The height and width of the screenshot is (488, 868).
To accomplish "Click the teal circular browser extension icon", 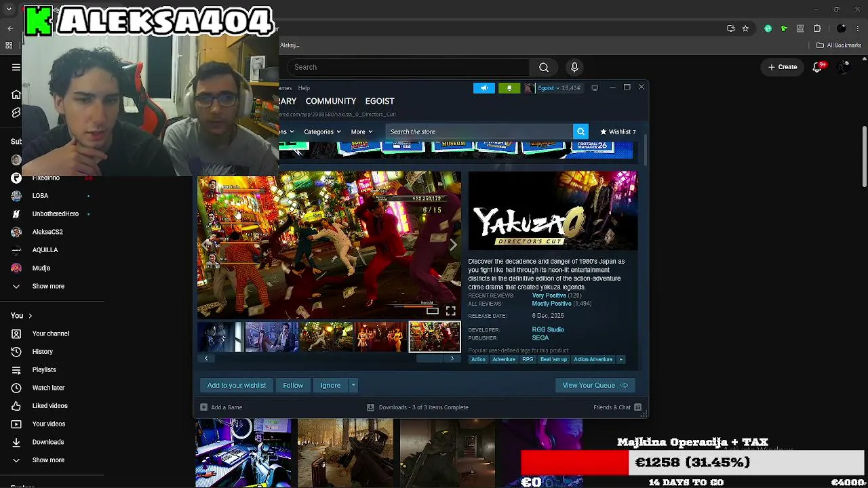I will point(768,28).
